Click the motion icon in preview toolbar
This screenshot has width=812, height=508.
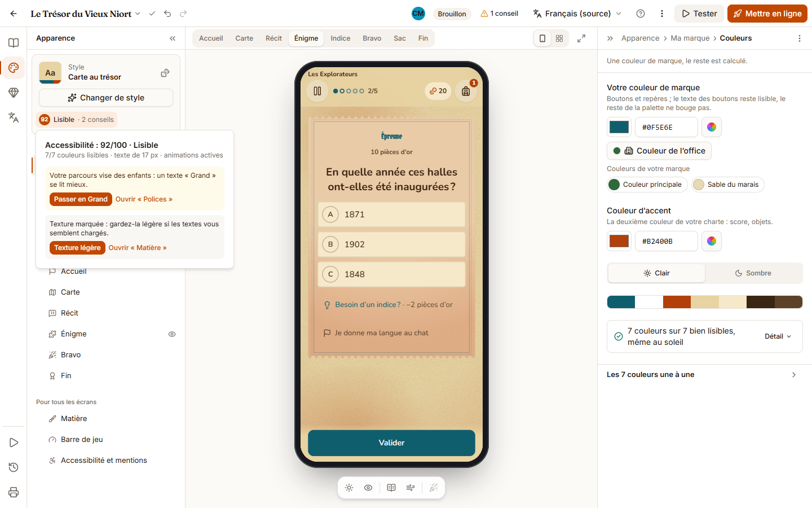click(411, 488)
